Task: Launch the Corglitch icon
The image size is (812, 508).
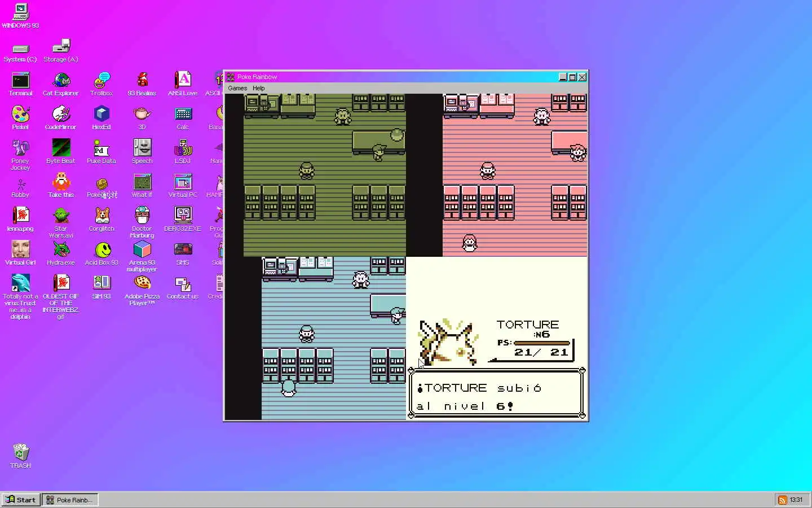Action: click(x=101, y=220)
